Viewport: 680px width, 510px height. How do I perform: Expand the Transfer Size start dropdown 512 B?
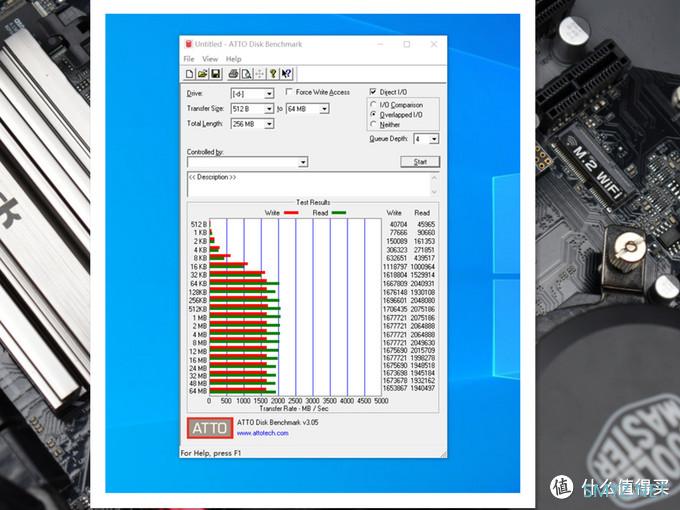pos(269,109)
